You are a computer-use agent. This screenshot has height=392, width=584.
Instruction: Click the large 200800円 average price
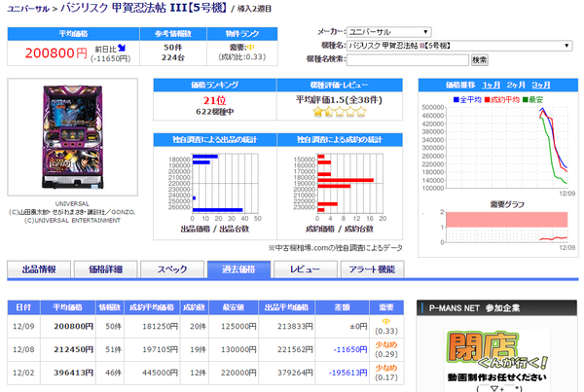pyautogui.click(x=55, y=53)
